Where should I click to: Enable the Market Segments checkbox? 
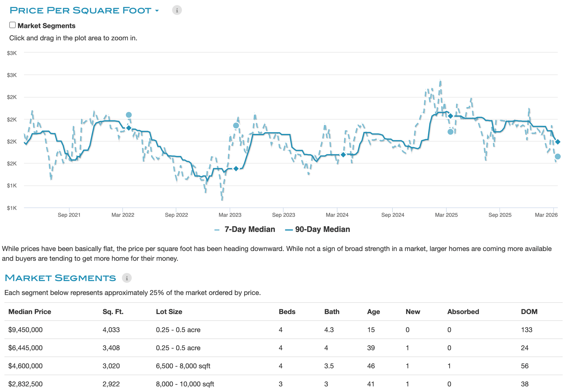(12, 25)
